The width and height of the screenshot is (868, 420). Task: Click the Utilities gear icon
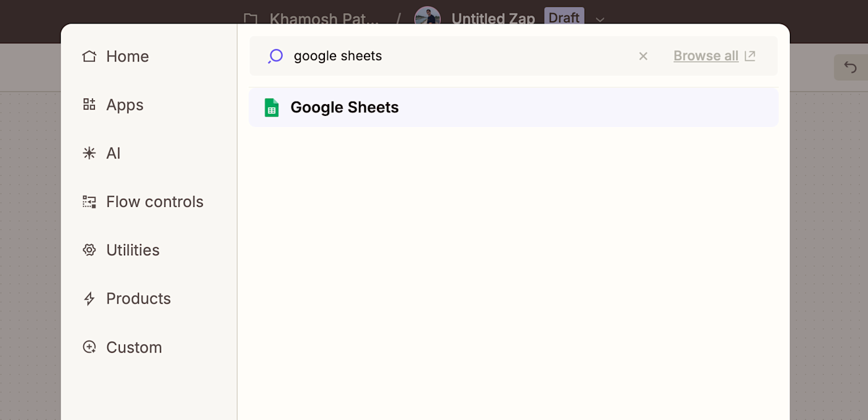[89, 250]
